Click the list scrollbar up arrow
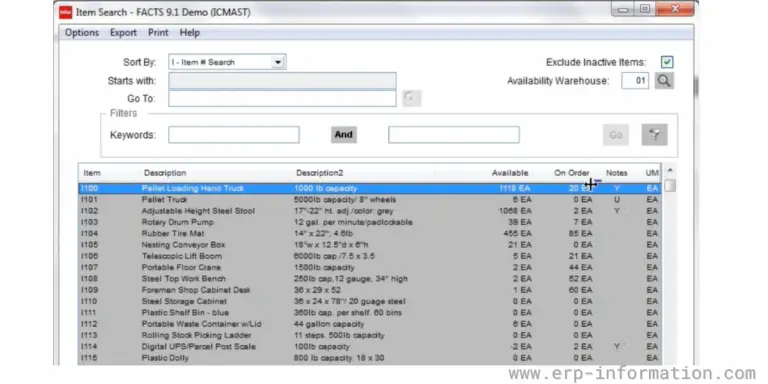The width and height of the screenshot is (768, 384). 670,170
